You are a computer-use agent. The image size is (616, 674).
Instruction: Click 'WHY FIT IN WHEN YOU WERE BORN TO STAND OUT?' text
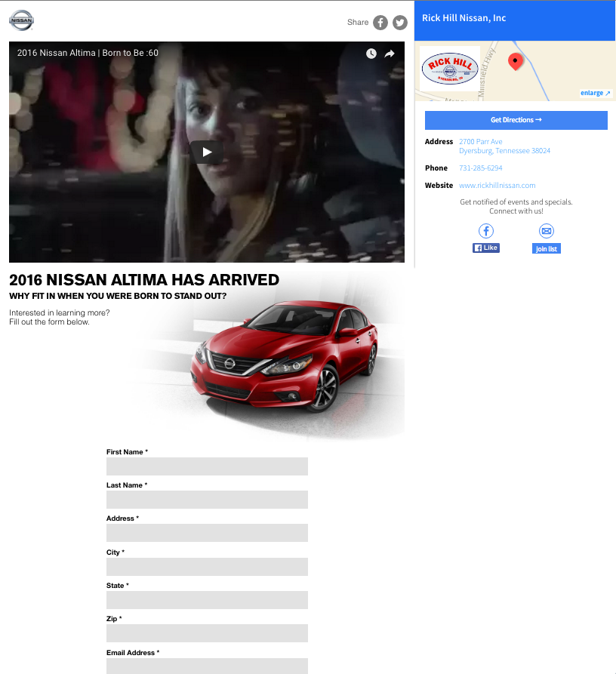coord(118,296)
